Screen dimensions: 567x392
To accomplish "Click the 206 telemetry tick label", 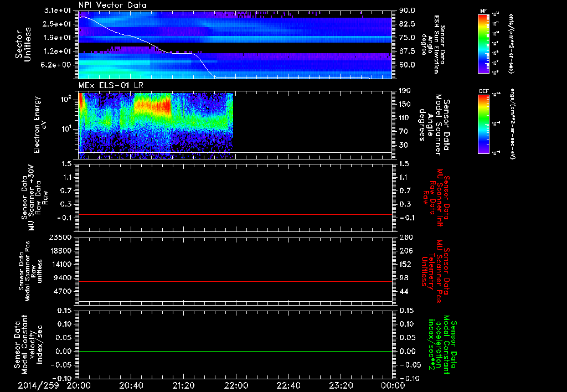I will [x=405, y=251].
